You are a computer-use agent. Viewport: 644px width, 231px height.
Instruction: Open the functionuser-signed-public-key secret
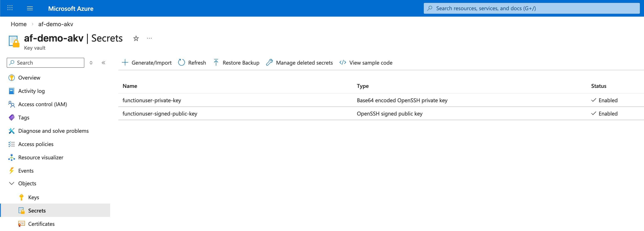(x=160, y=113)
